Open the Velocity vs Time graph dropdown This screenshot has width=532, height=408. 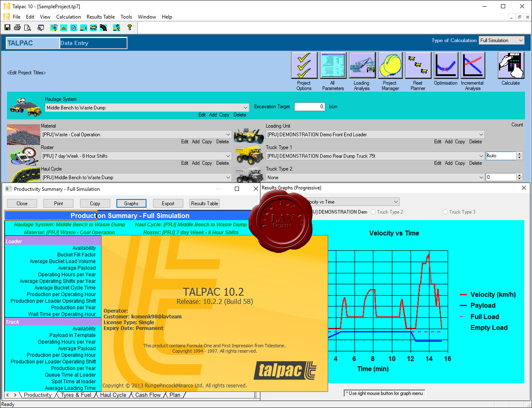click(x=396, y=202)
